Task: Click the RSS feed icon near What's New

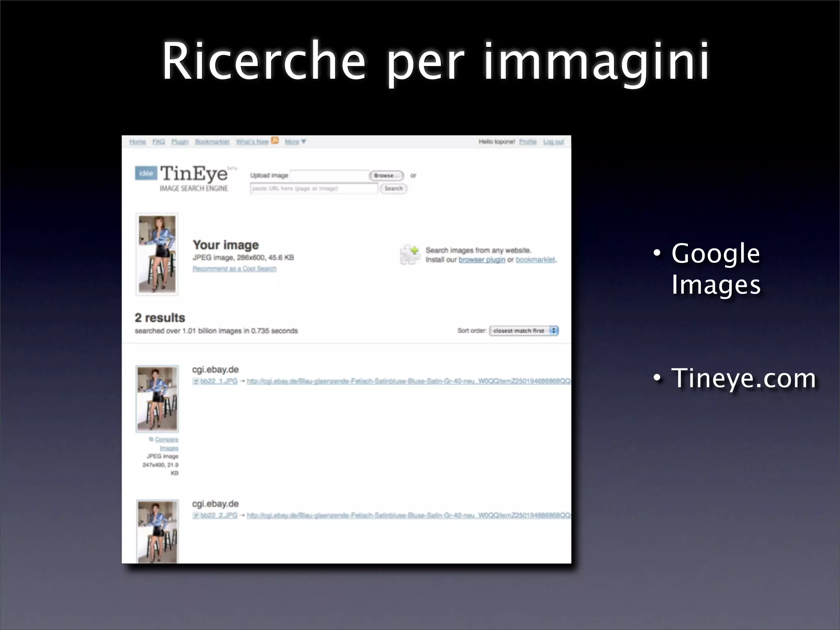Action: (275, 141)
